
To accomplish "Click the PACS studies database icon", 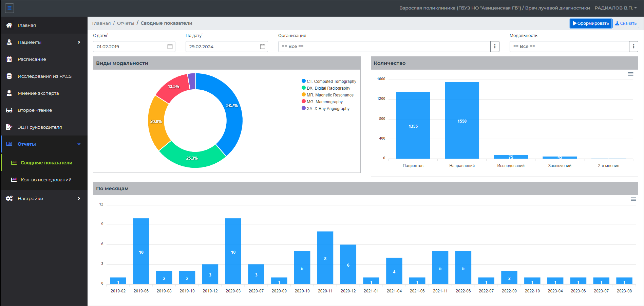I will [9, 76].
